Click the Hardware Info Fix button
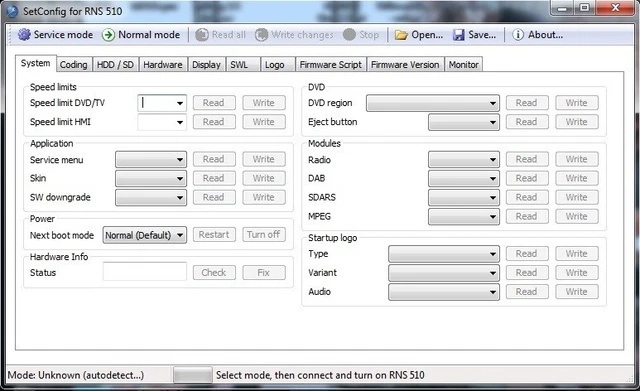Viewport: 640px width, 391px height. [264, 272]
